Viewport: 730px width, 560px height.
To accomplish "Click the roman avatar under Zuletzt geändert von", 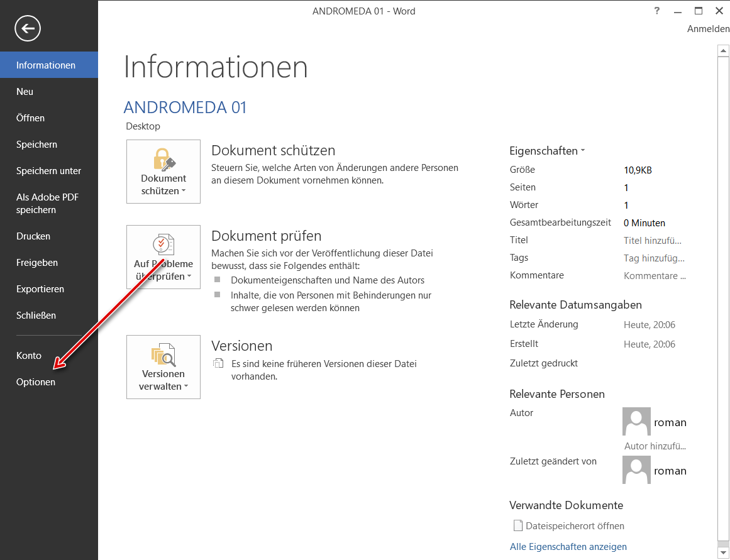I will coord(636,470).
